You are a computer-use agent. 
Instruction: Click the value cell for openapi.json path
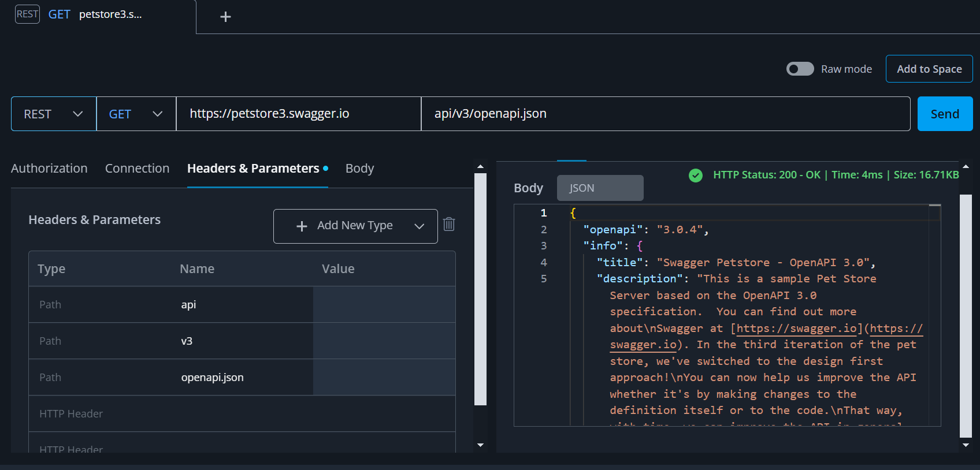pyautogui.click(x=384, y=377)
